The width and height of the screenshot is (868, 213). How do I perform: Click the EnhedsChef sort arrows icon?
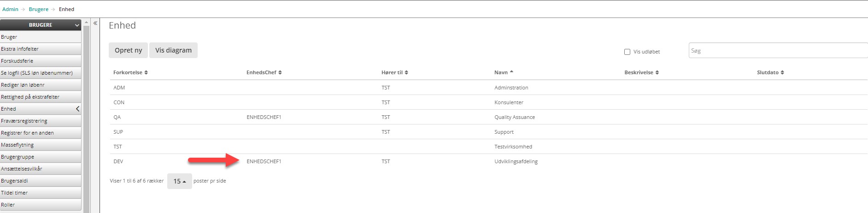(280, 73)
